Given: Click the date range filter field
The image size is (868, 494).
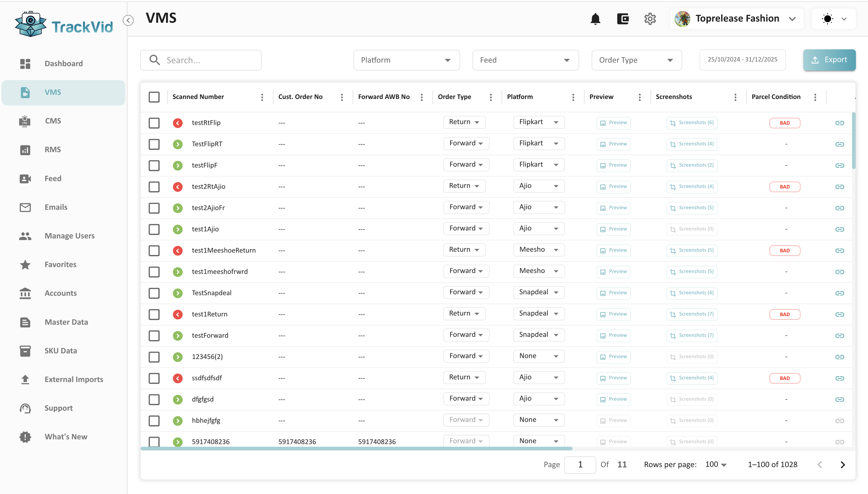Looking at the screenshot, I should click(742, 60).
